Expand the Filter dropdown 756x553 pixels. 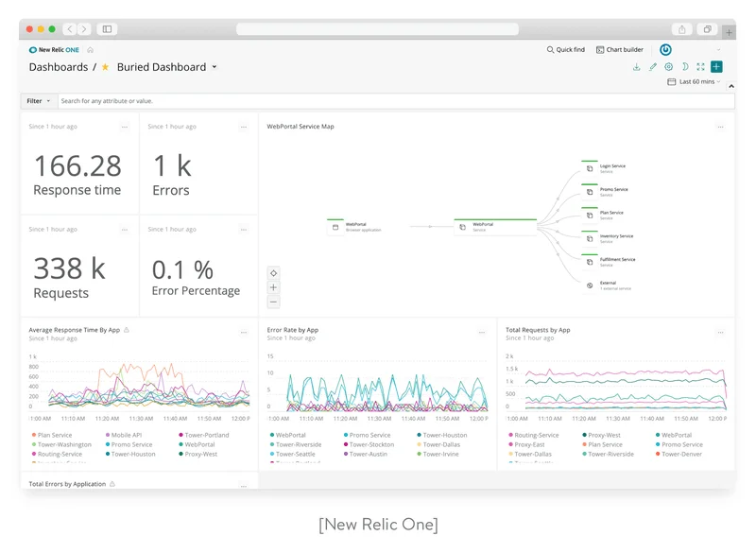click(x=39, y=100)
